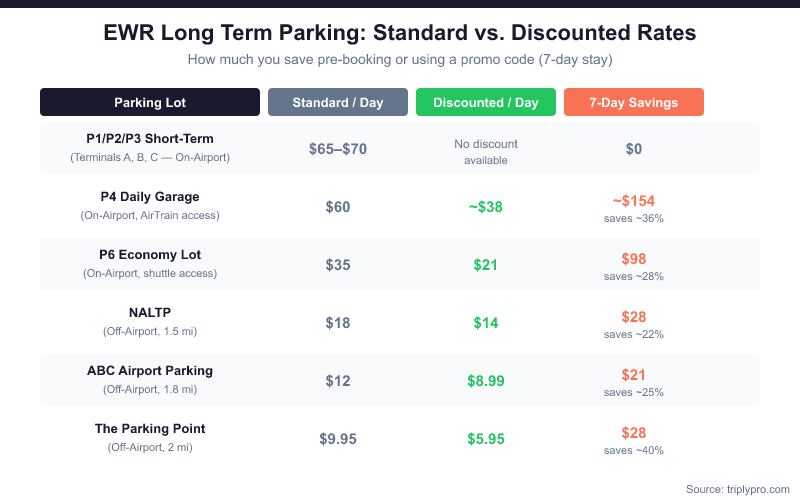Click the saves ~40% note

tap(634, 450)
